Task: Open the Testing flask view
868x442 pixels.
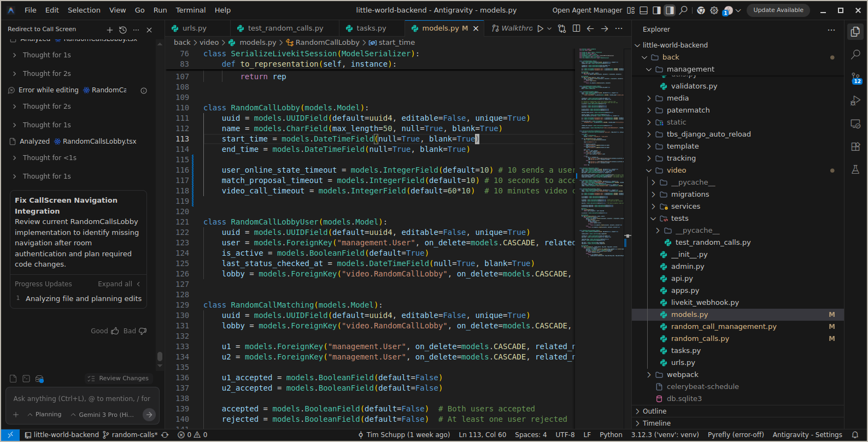Action: click(855, 169)
